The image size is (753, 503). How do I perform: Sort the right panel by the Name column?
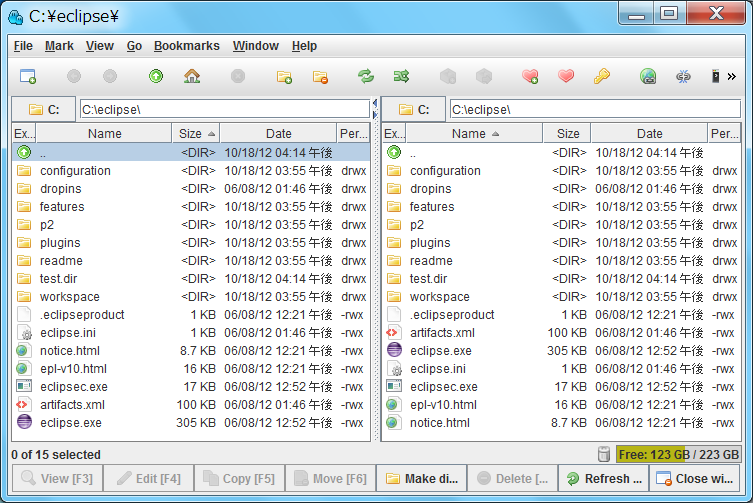tap(475, 133)
